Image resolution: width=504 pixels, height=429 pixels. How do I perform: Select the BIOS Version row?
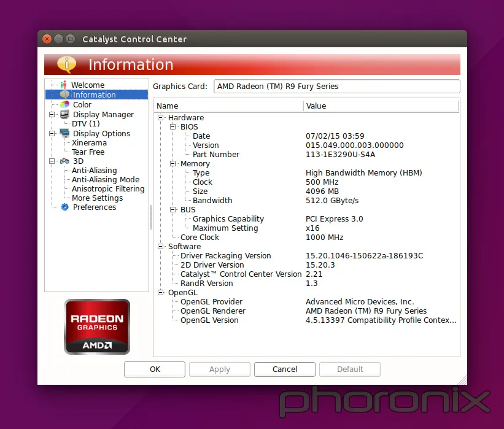click(x=307, y=145)
